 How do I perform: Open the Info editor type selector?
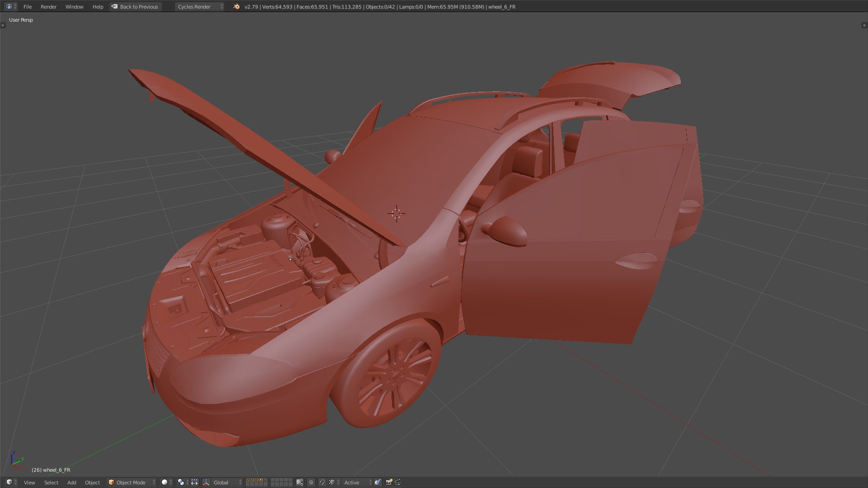point(11,6)
